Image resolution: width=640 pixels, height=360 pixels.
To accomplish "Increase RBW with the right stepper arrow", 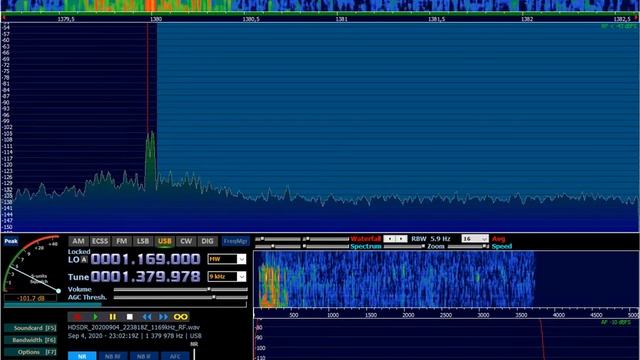I will point(401,239).
